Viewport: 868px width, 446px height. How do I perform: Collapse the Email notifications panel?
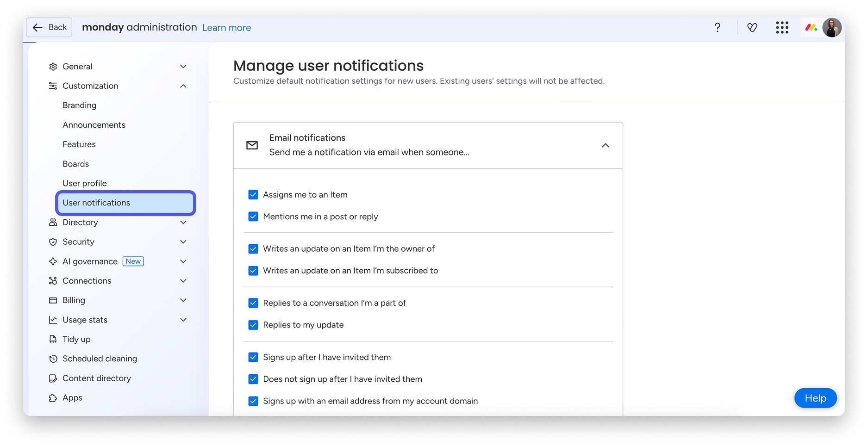606,145
